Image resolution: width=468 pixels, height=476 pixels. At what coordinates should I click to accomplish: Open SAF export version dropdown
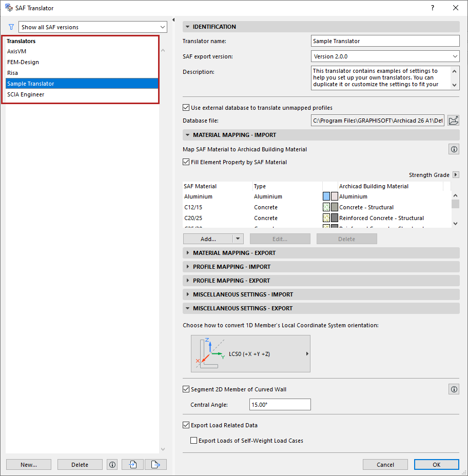385,56
